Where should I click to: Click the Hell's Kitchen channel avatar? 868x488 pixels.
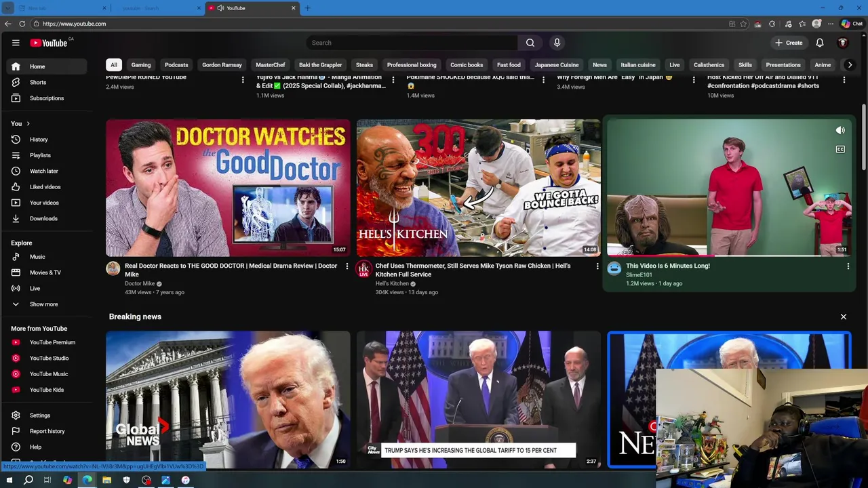[x=364, y=269]
